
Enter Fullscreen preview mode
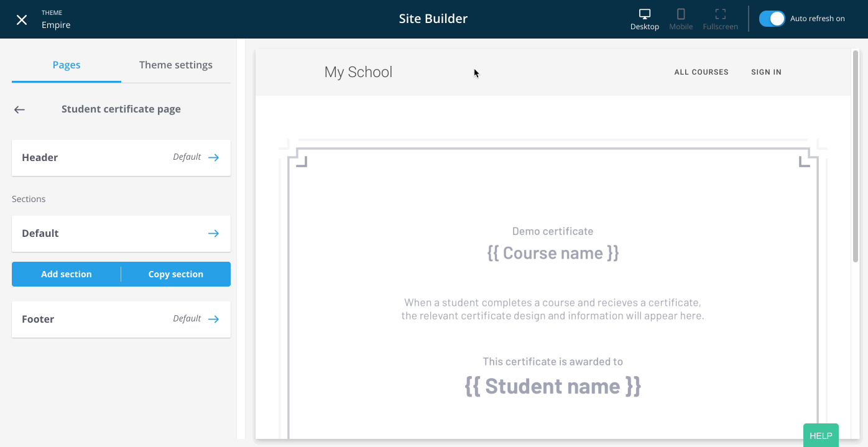pyautogui.click(x=720, y=18)
